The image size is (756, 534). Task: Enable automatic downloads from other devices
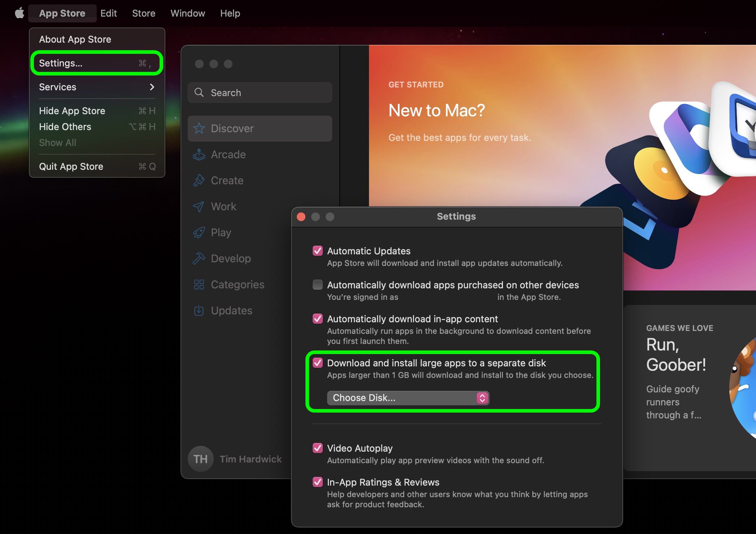[317, 284]
